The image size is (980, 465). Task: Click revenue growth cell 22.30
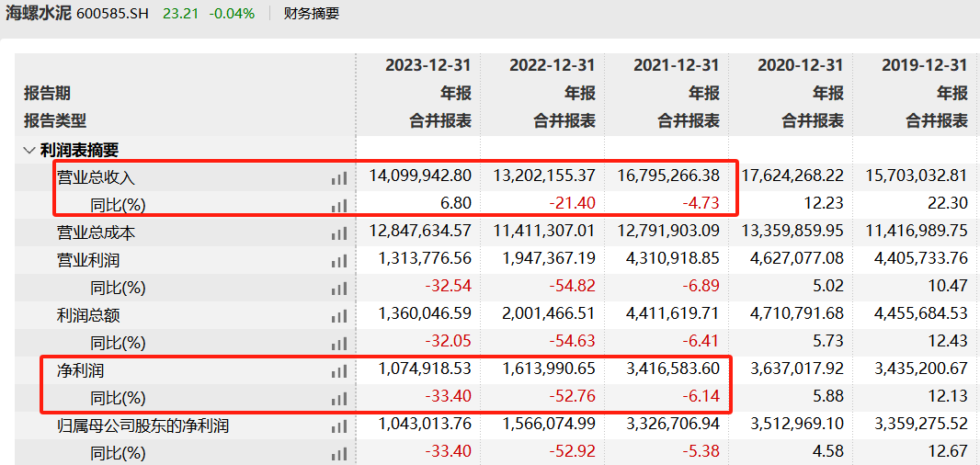949,203
